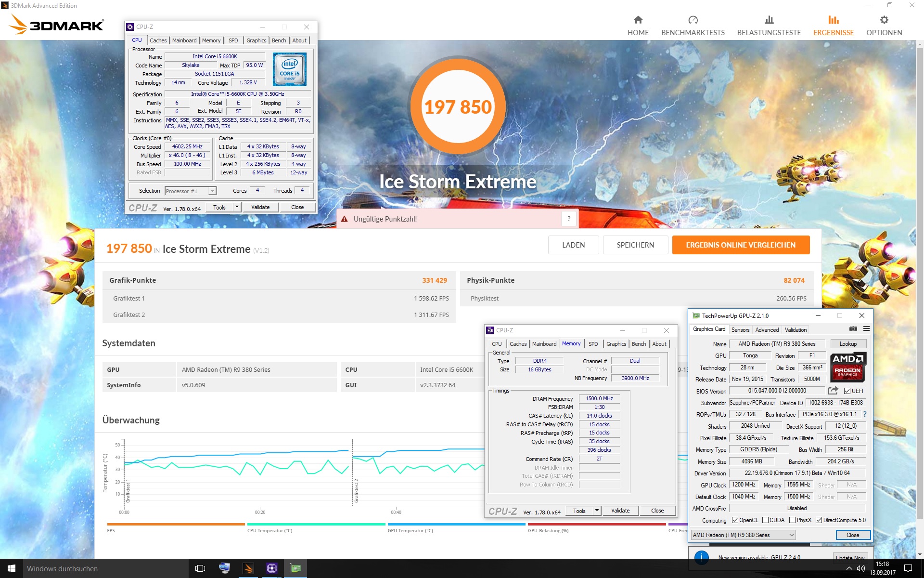This screenshot has height=578, width=924.
Task: Click the GPU-Z info icon in update notice
Action: point(702,557)
